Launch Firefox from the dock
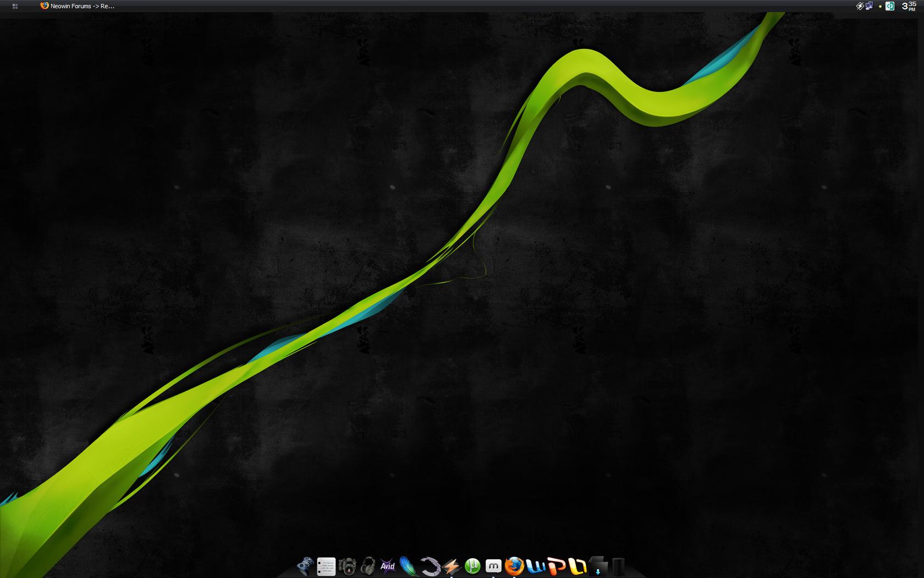 (514, 566)
